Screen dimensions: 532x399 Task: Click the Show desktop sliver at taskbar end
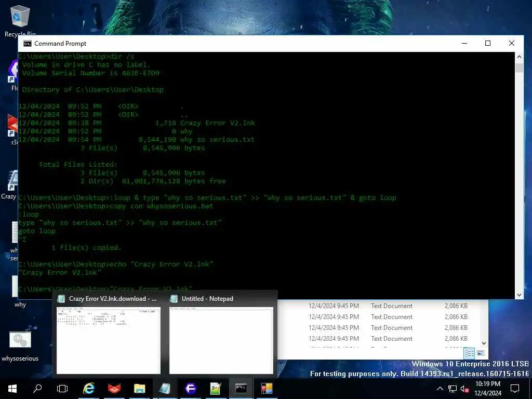click(x=530, y=389)
